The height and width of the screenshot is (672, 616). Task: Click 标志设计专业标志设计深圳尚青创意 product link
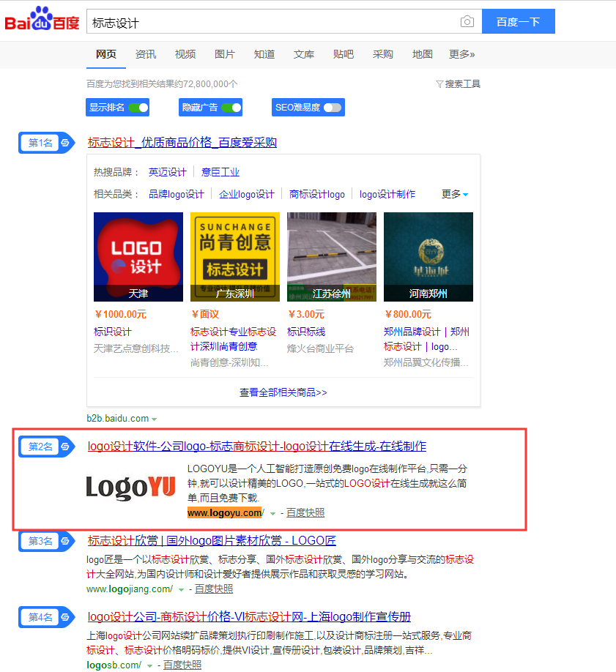[234, 339]
